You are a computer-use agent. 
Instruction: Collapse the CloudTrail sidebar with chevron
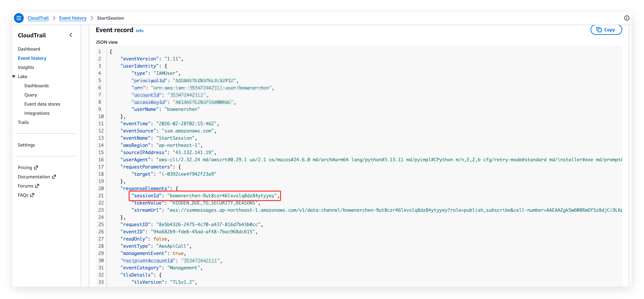pos(71,35)
